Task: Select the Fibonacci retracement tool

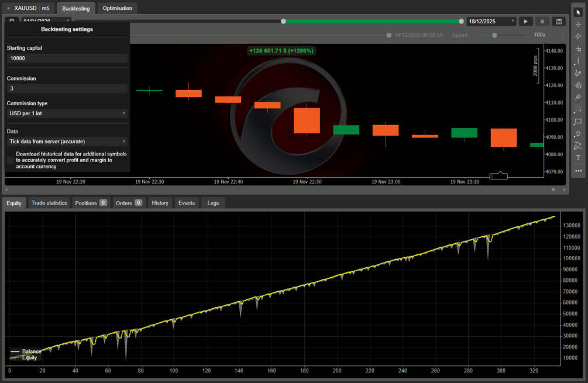Action: pyautogui.click(x=578, y=109)
